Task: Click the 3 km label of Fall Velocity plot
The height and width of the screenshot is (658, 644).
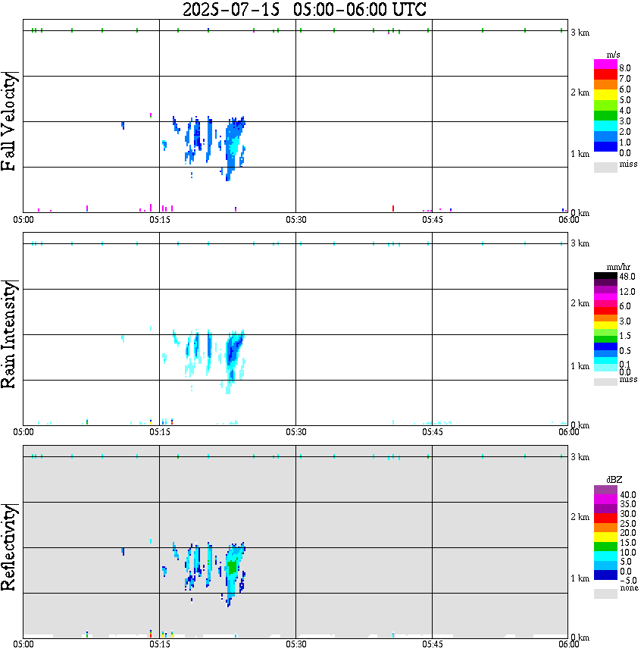Action: click(x=580, y=33)
